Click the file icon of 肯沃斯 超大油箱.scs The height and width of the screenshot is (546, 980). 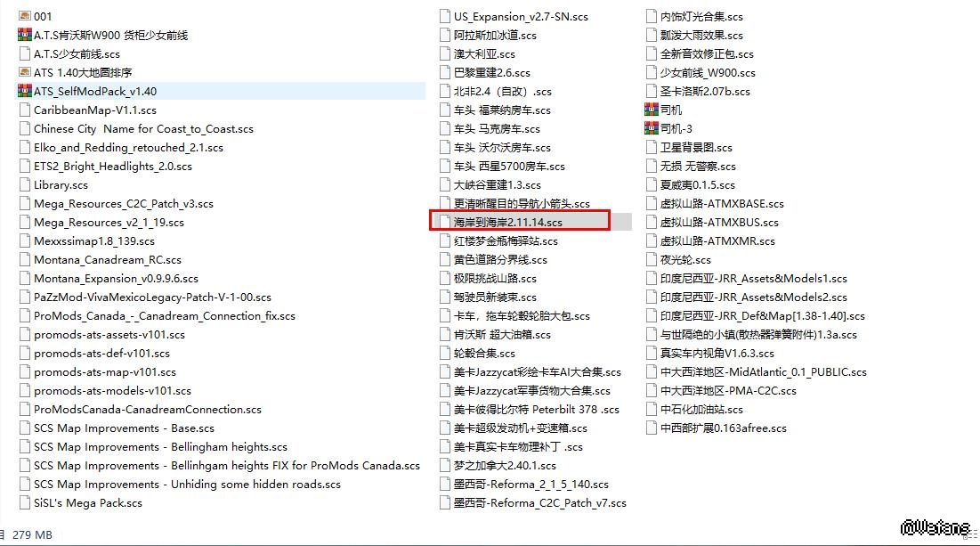point(445,335)
